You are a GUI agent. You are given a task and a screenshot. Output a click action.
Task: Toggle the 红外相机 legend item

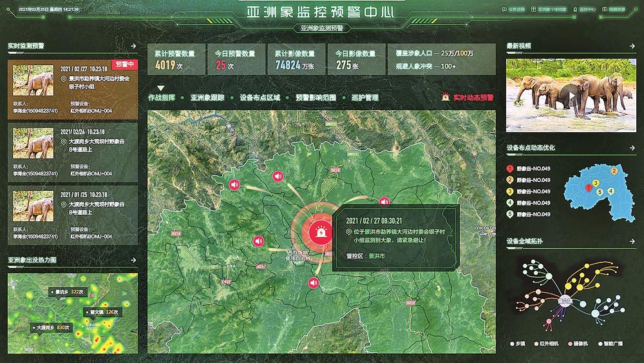pos(547,345)
